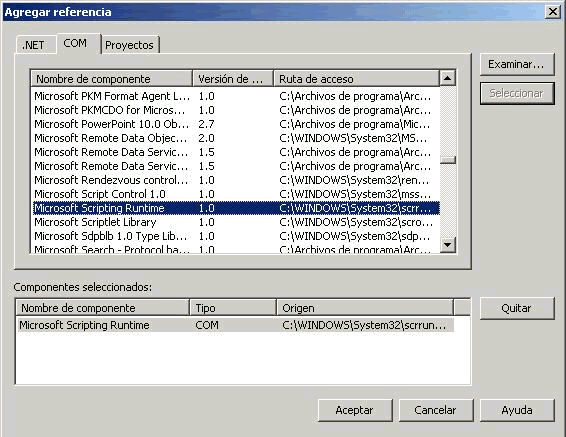Screen dimensions: 566x437
Task: Click the Quitar button
Action: tap(517, 308)
